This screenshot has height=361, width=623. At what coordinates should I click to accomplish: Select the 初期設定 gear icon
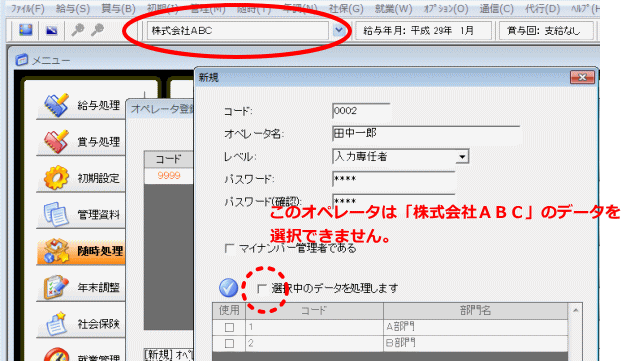tap(56, 178)
